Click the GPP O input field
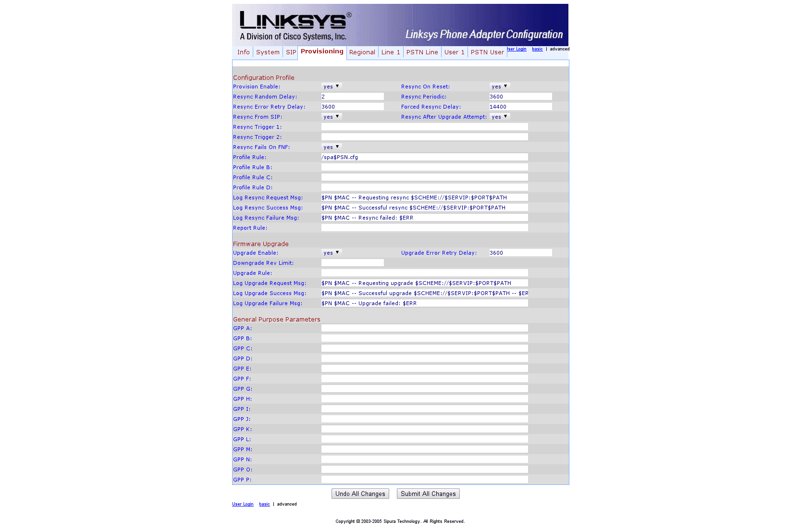The image size is (800, 532). tap(425, 470)
